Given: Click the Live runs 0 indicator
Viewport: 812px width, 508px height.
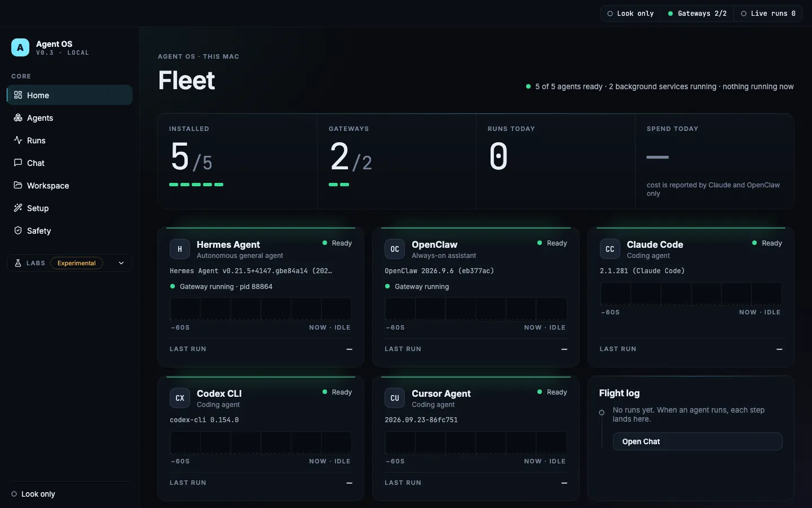Looking at the screenshot, I should (768, 14).
